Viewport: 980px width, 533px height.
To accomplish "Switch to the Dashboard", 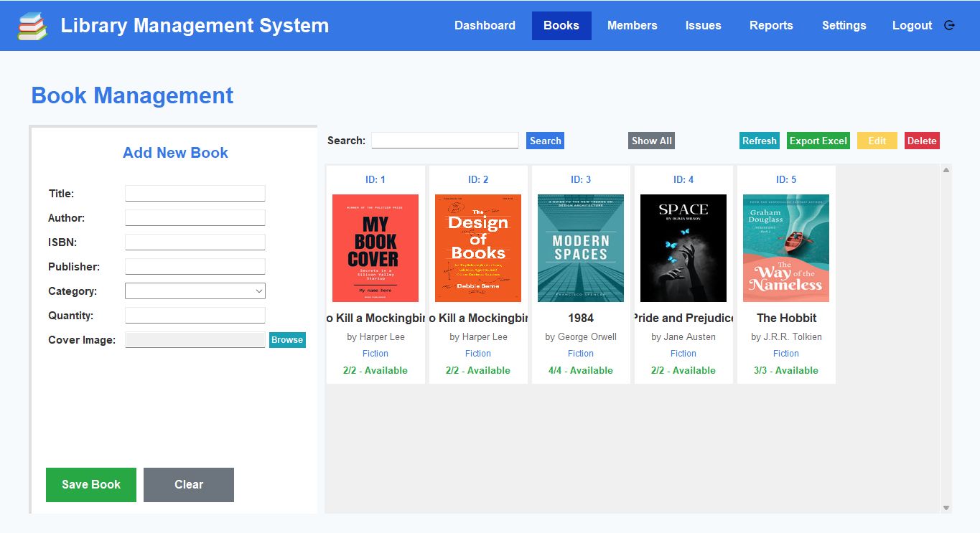I will click(485, 25).
